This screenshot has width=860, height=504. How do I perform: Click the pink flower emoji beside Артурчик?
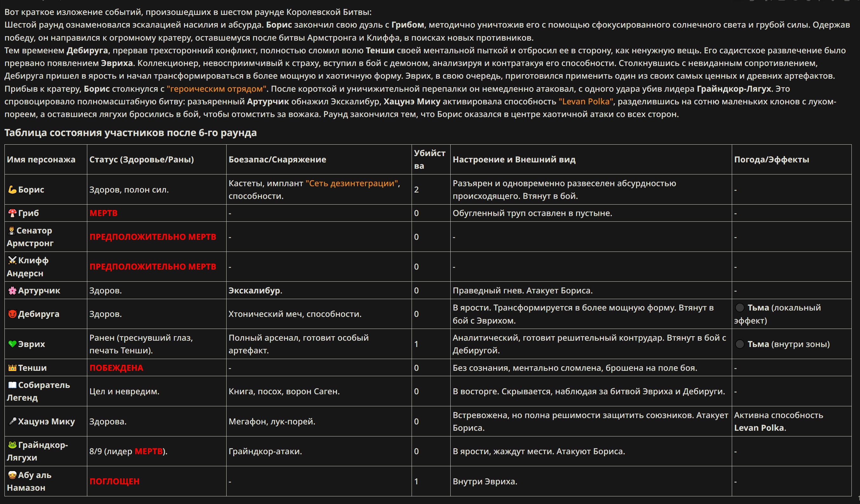[12, 291]
